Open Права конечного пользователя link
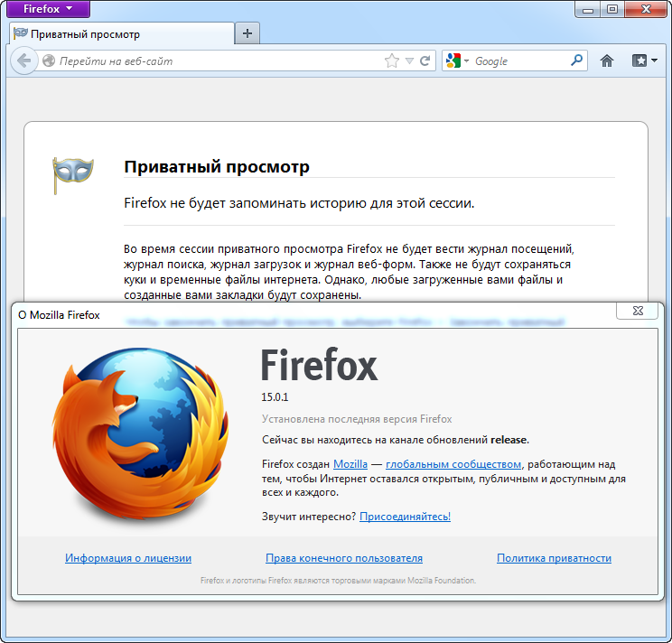 (344, 558)
